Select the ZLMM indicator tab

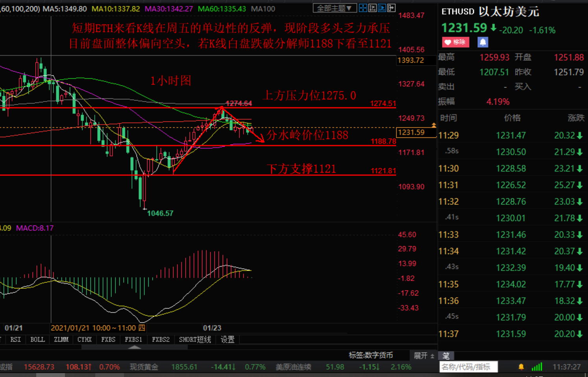point(61,340)
